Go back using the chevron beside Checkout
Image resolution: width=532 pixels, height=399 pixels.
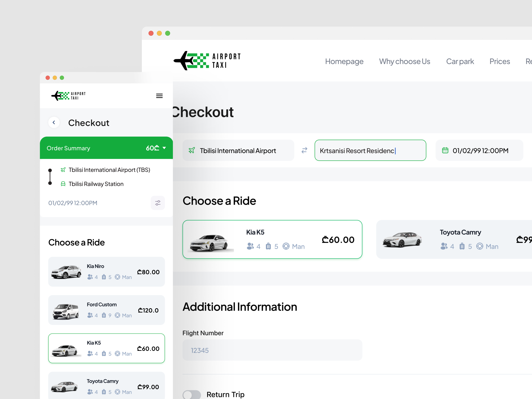point(54,122)
